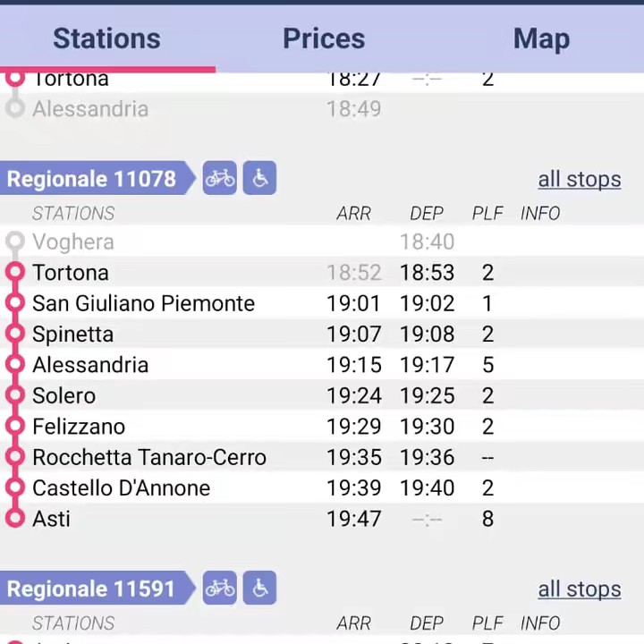Show all stops for Regionale 11591
The height and width of the screenshot is (644, 644).
tap(579, 589)
